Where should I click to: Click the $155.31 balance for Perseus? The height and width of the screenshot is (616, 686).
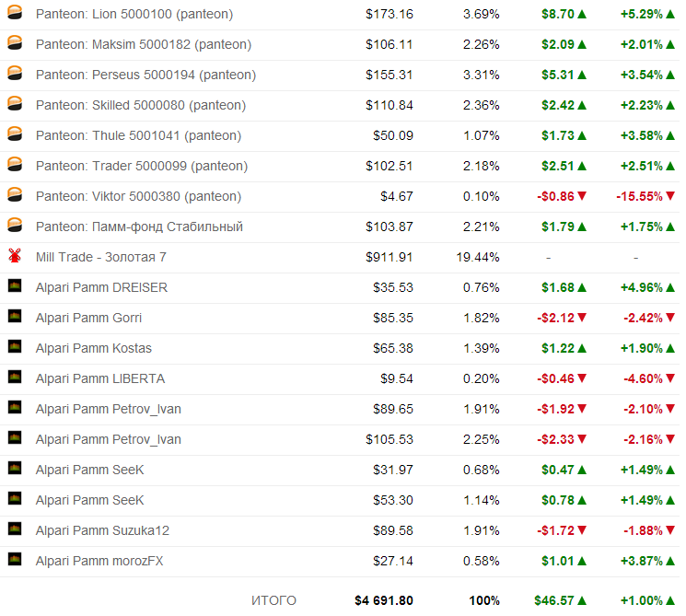pos(389,75)
